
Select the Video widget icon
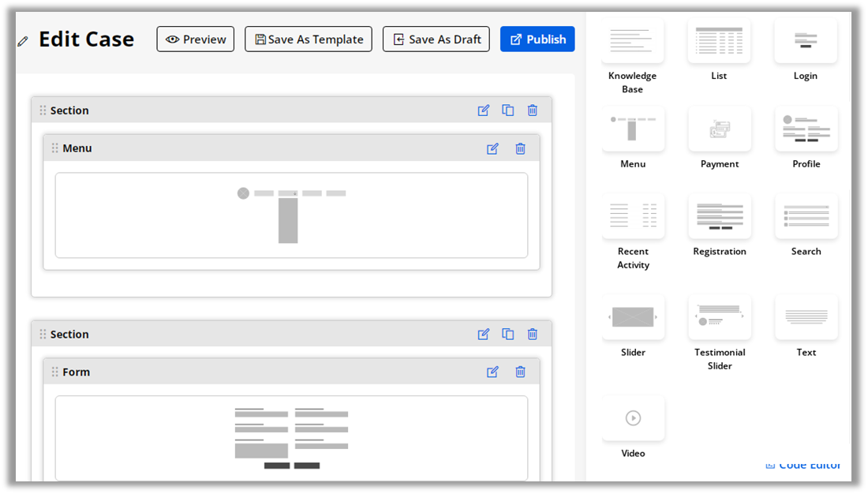(633, 418)
